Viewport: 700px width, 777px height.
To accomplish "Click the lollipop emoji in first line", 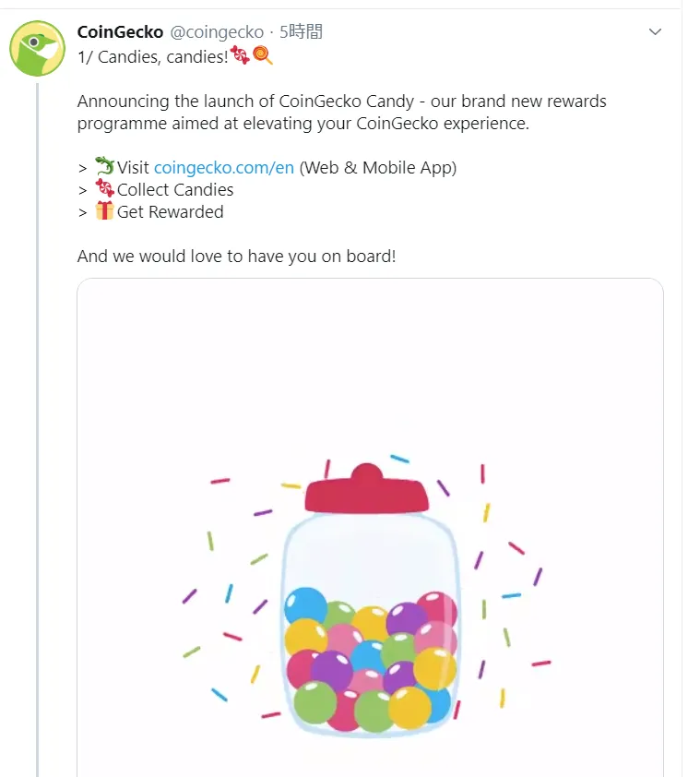I will coord(263,55).
